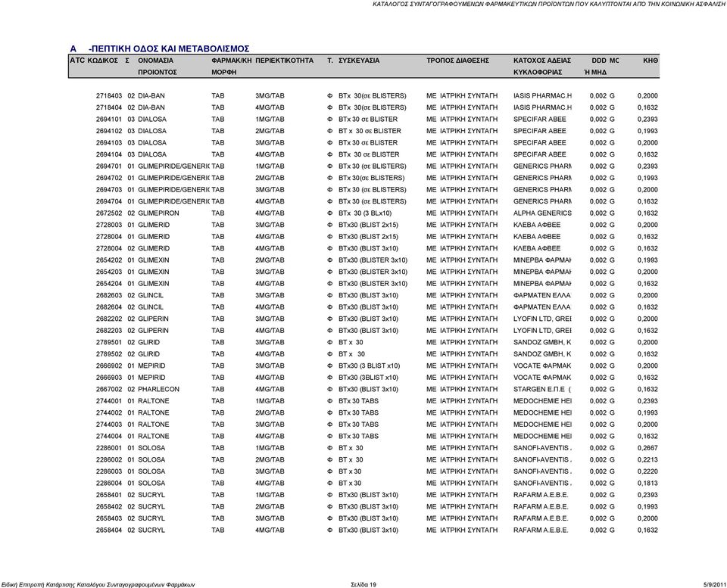Image resolution: width=727 pixels, height=588 pixels.
Task: Select code 2694703 cell
Action: pyautogui.click(x=109, y=189)
